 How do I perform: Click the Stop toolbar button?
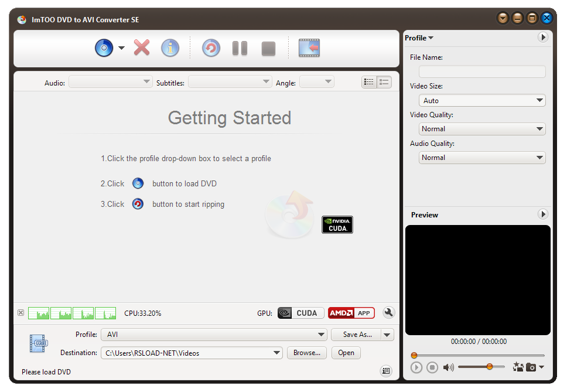[x=268, y=49]
